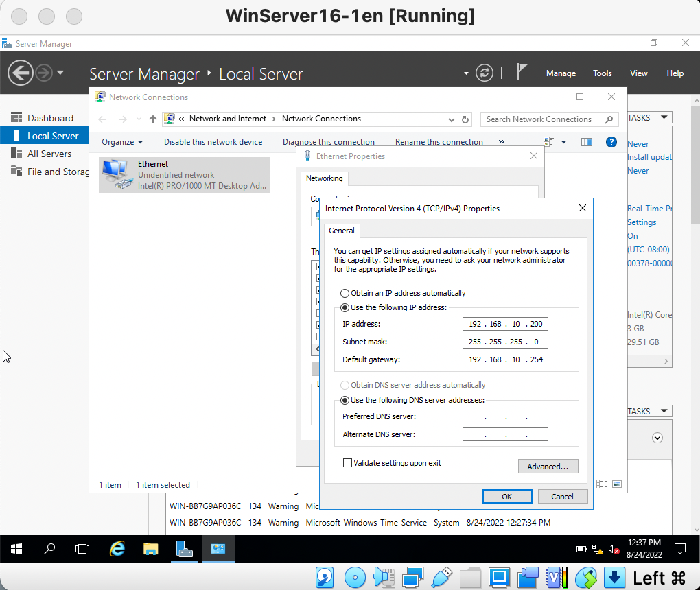
Task: Click the Alternate DNS server field
Action: 505,434
